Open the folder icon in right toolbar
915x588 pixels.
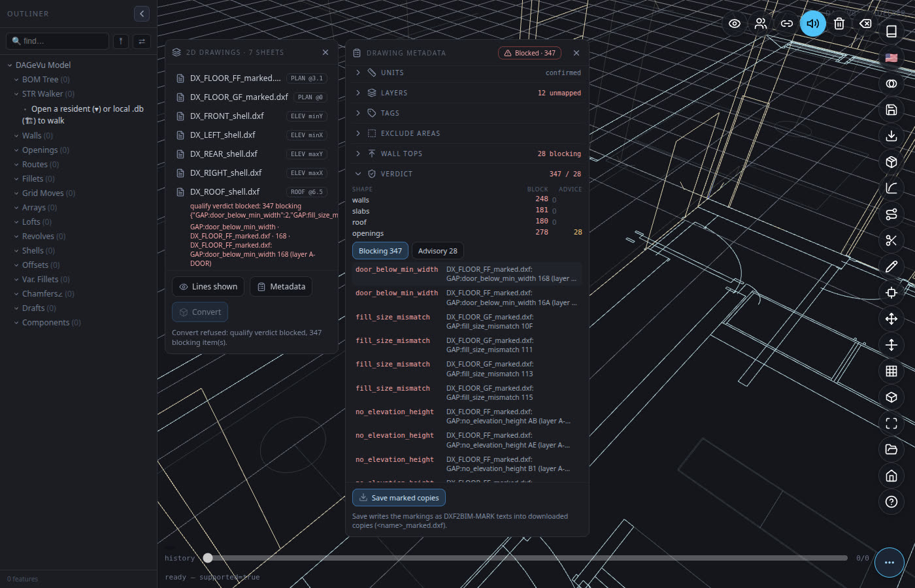(891, 449)
